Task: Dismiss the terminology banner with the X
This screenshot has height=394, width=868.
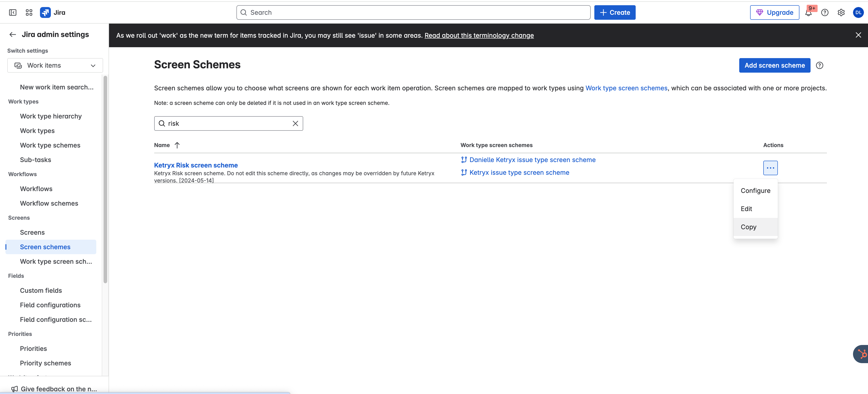Action: [x=858, y=35]
